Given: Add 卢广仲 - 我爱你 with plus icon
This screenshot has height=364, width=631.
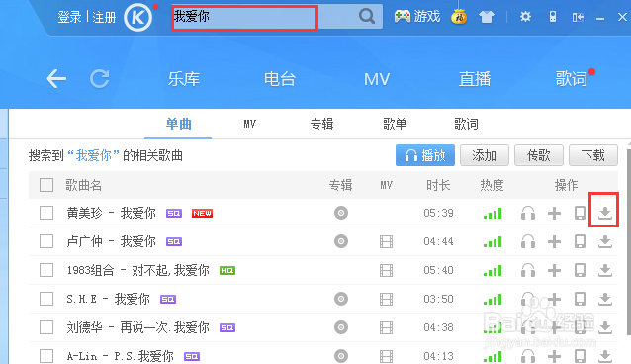Looking at the screenshot, I should point(554,241).
